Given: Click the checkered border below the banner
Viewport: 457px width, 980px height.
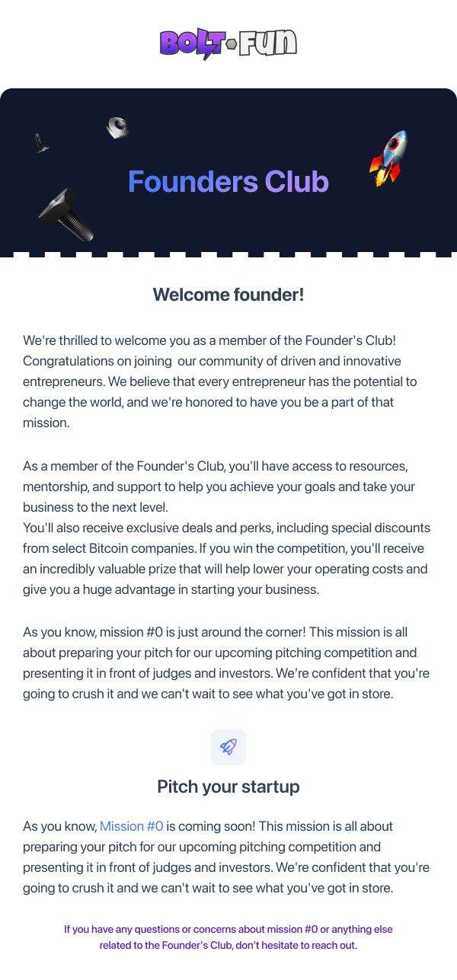Looking at the screenshot, I should (228, 254).
